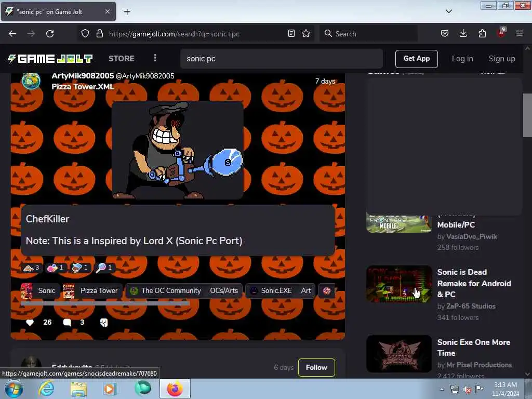
Task: Place a sticker on the post
Action: pos(104,322)
